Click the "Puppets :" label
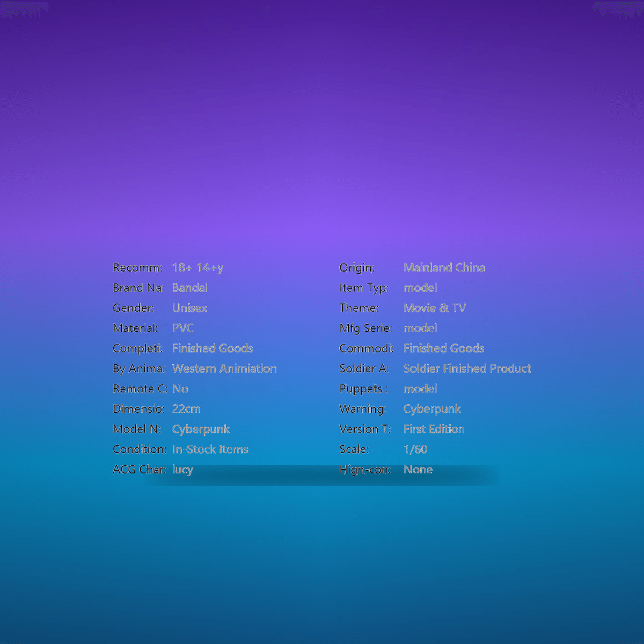 tap(364, 390)
